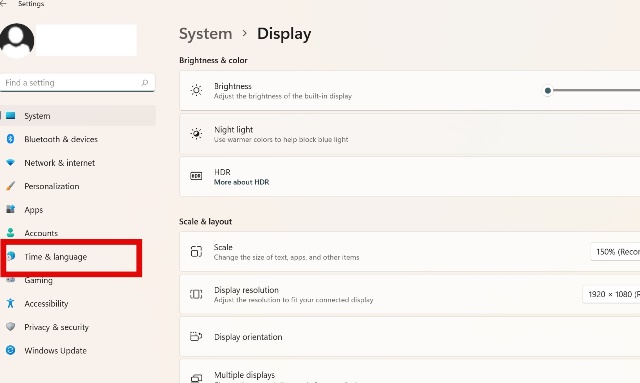Click the Privacy & security shield icon
This screenshot has height=383, width=640.
click(11, 327)
